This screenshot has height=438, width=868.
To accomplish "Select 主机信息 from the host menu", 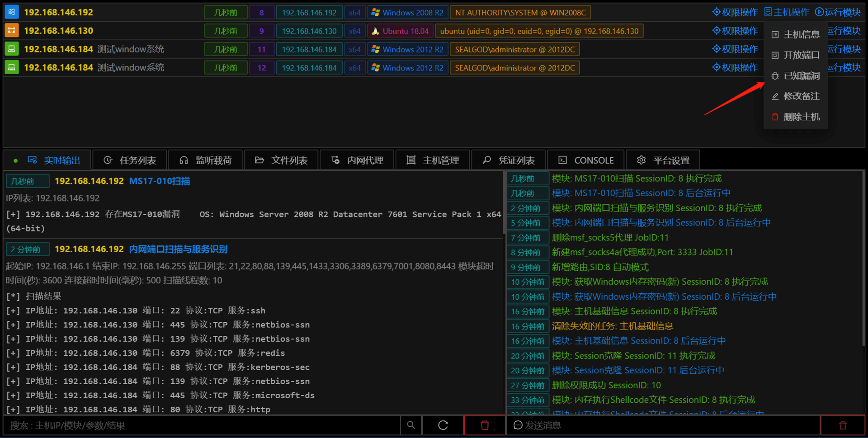I will click(796, 34).
